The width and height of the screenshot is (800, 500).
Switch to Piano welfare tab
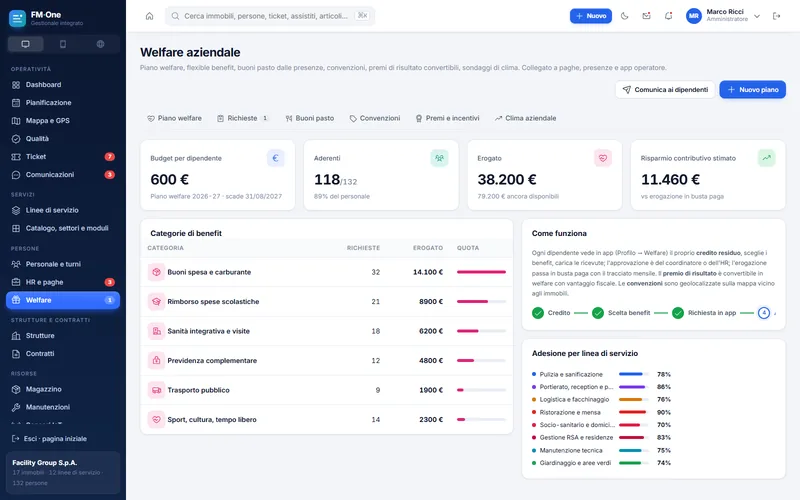[x=174, y=118]
